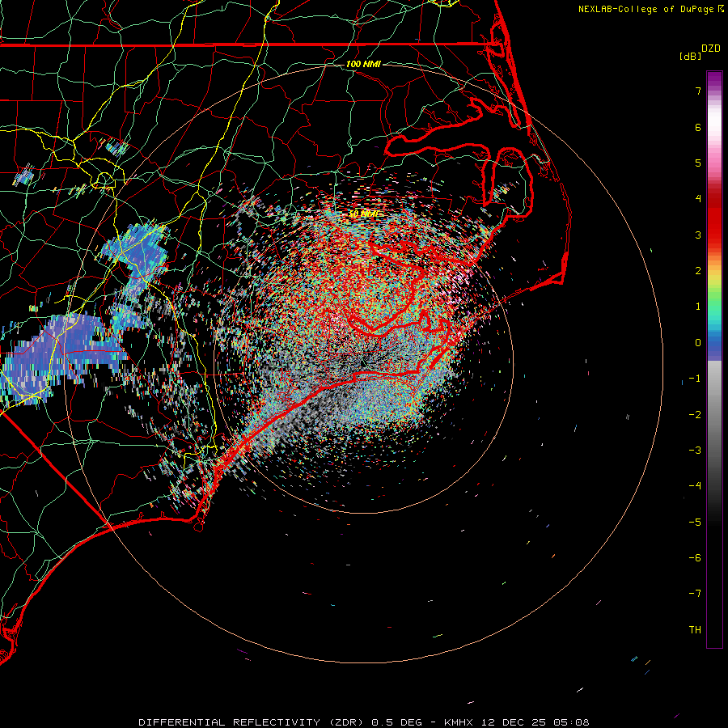The image size is (728, 728).
Task: Click the ZDR color scale bar
Action: pyautogui.click(x=714, y=359)
